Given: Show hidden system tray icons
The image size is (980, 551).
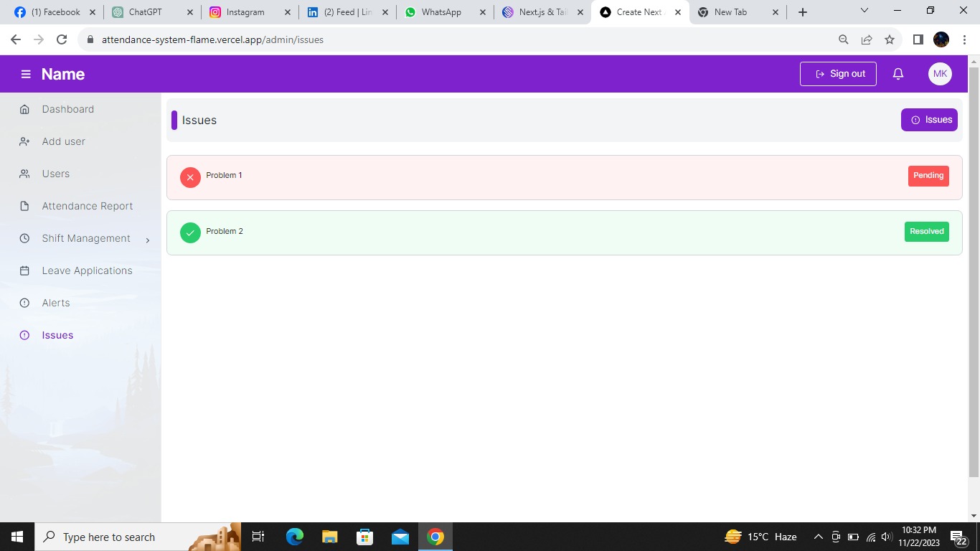Looking at the screenshot, I should [818, 537].
